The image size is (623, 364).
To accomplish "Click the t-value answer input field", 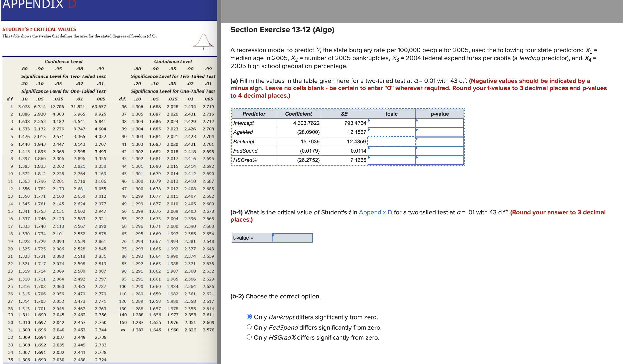I will point(292,238).
